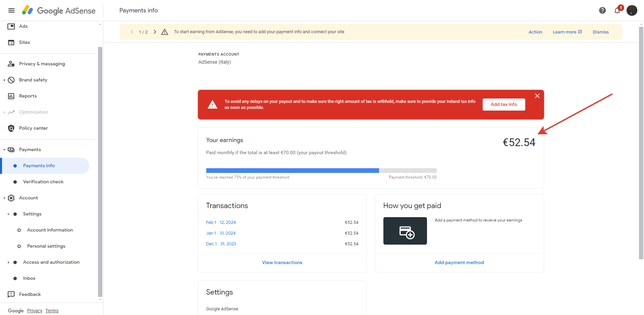Screen dimensions: 644x315
Task: Open the help question mark icon
Action: [x=602, y=10]
